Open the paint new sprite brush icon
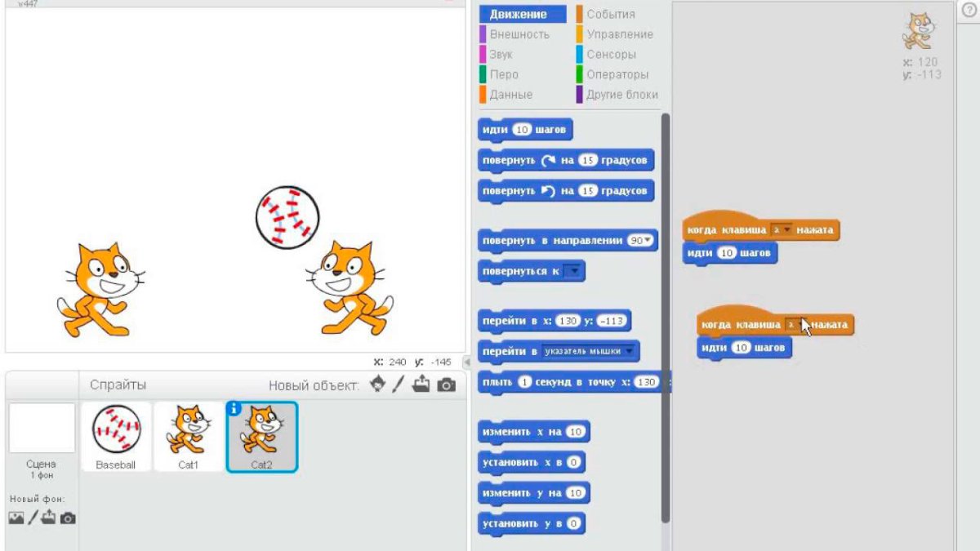The width and height of the screenshot is (980, 551). tap(398, 384)
